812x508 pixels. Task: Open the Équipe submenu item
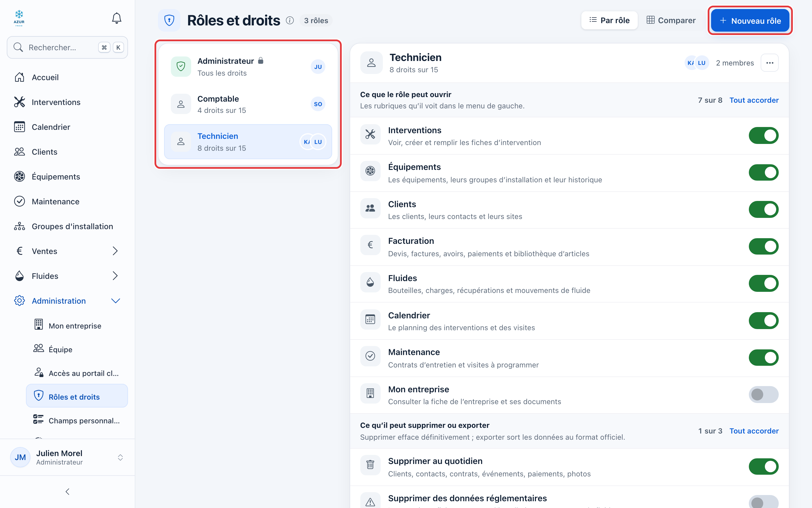click(77, 349)
